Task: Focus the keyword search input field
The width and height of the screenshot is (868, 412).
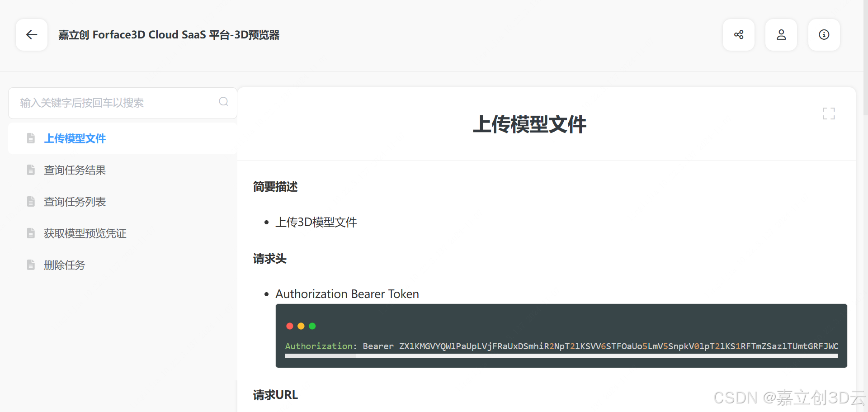Action: (123, 103)
